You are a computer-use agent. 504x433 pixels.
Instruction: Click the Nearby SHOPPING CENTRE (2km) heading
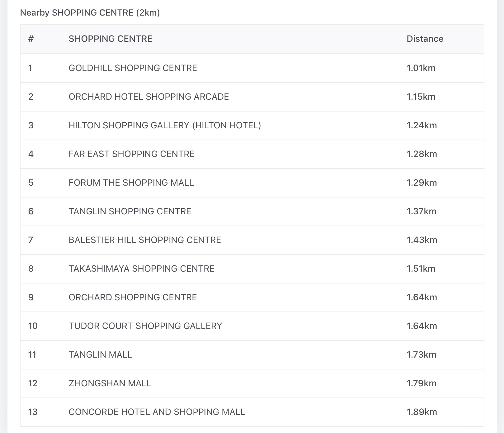coord(90,13)
